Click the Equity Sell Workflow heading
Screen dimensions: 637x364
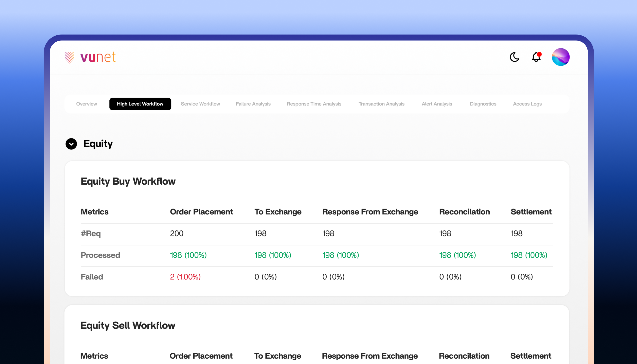[128, 325]
